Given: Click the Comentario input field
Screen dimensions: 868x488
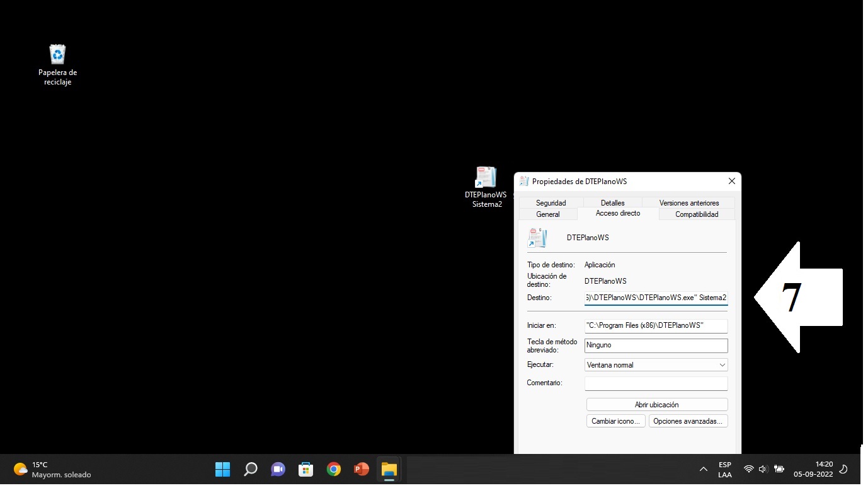Looking at the screenshot, I should pos(656,383).
